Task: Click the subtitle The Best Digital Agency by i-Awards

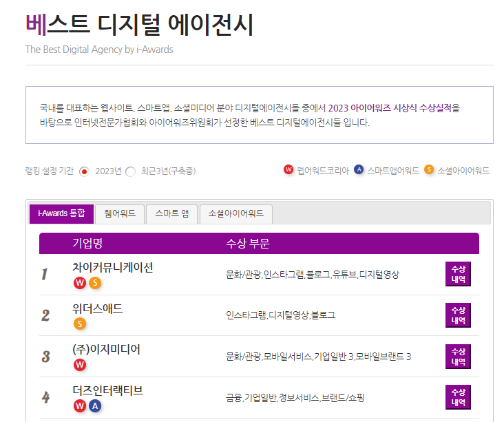Action: pos(99,50)
